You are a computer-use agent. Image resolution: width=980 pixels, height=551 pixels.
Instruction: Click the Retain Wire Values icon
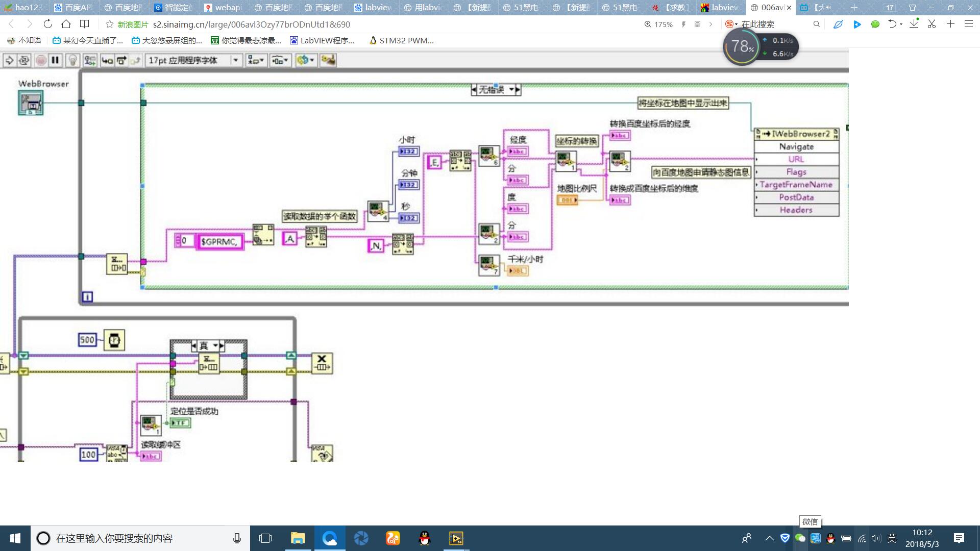coord(90,60)
